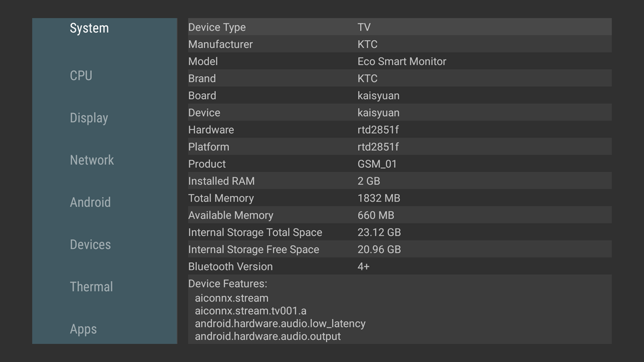The width and height of the screenshot is (644, 362).
Task: Select the Hardware row label
Action: tap(211, 130)
